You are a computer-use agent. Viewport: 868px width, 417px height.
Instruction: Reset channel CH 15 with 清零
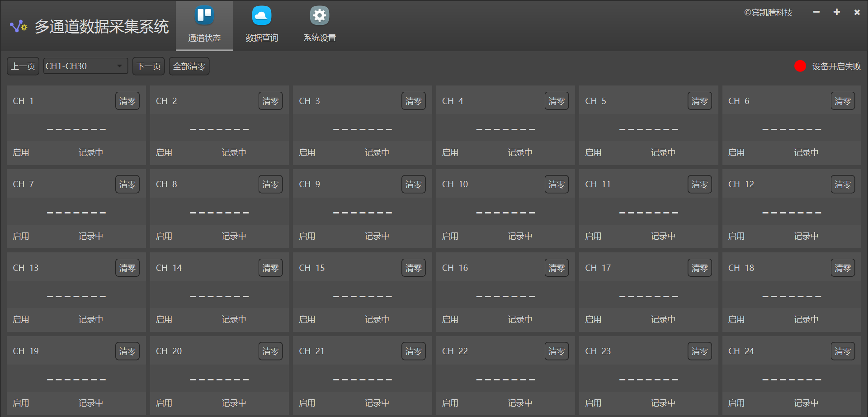click(414, 268)
